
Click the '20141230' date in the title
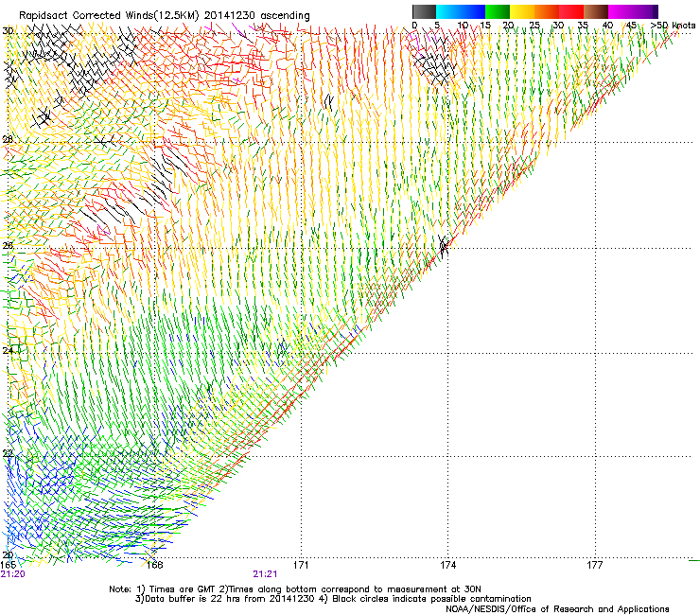tap(230, 15)
